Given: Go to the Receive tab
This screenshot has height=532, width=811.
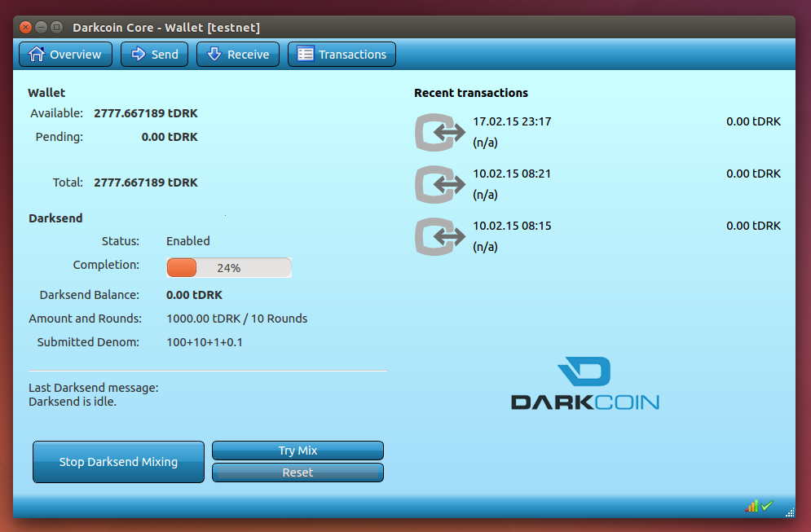Looking at the screenshot, I should (238, 55).
